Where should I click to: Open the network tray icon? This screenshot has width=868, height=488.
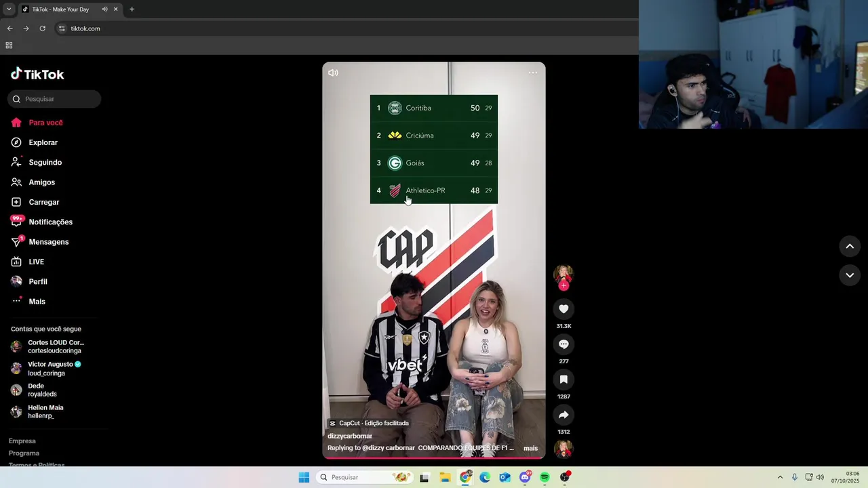click(809, 477)
